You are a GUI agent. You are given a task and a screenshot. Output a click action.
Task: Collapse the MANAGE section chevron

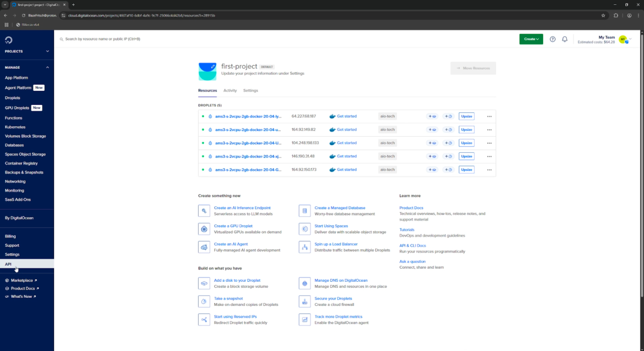pyautogui.click(x=47, y=67)
